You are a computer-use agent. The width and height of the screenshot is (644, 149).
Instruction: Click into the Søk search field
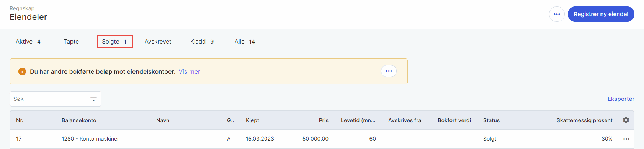tap(48, 99)
